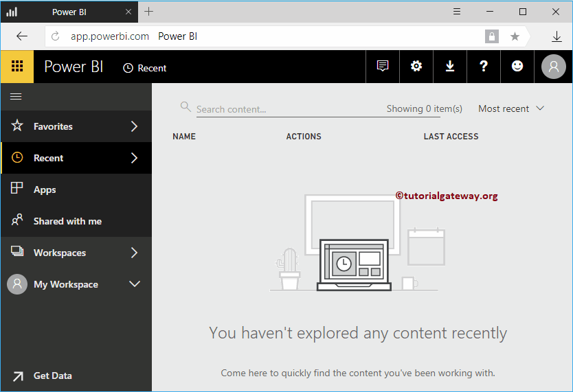Sort by the NAME column header
The height and width of the screenshot is (392, 573).
point(184,137)
